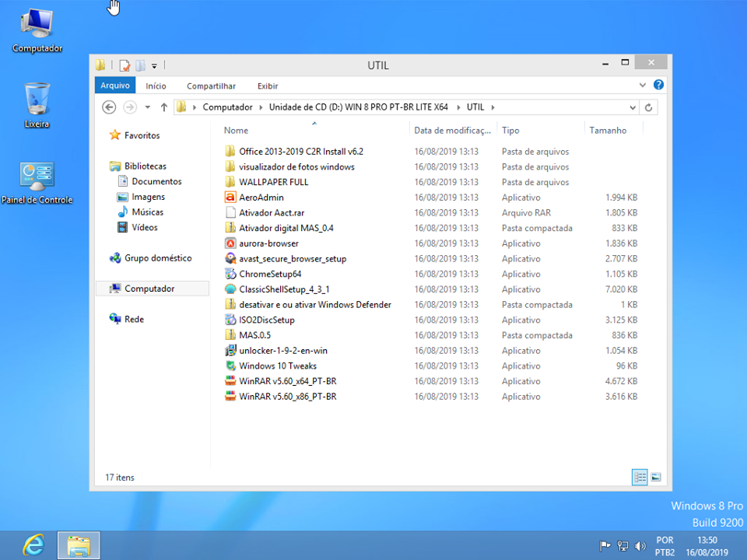The height and width of the screenshot is (560, 747).
Task: Open the quick access toolbar customize dropdown
Action: pyautogui.click(x=154, y=65)
